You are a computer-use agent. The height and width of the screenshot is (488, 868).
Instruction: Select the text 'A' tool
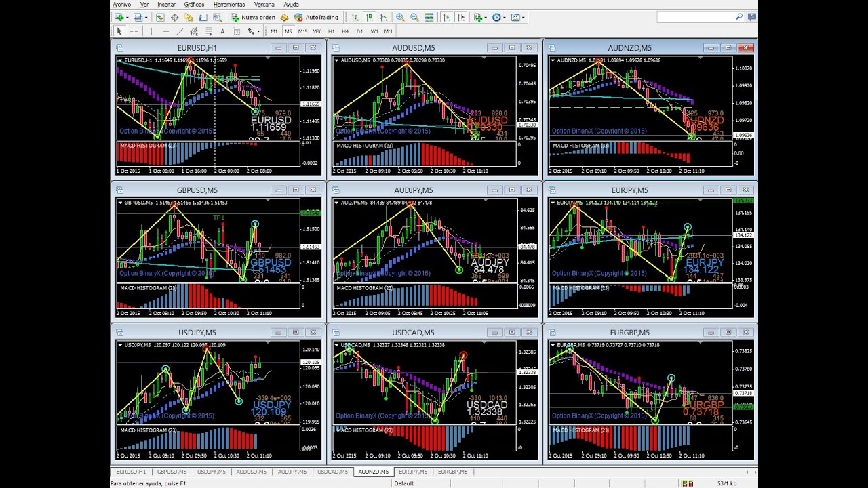pyautogui.click(x=222, y=31)
